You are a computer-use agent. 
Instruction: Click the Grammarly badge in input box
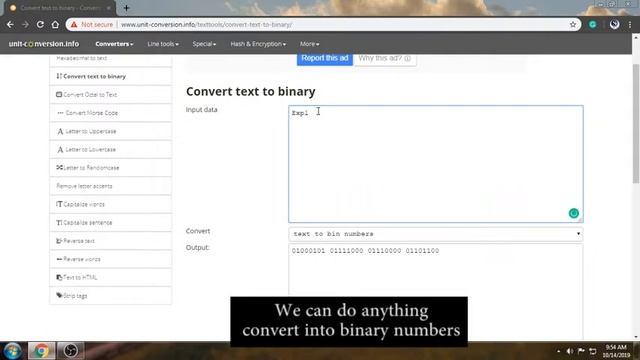pyautogui.click(x=573, y=213)
